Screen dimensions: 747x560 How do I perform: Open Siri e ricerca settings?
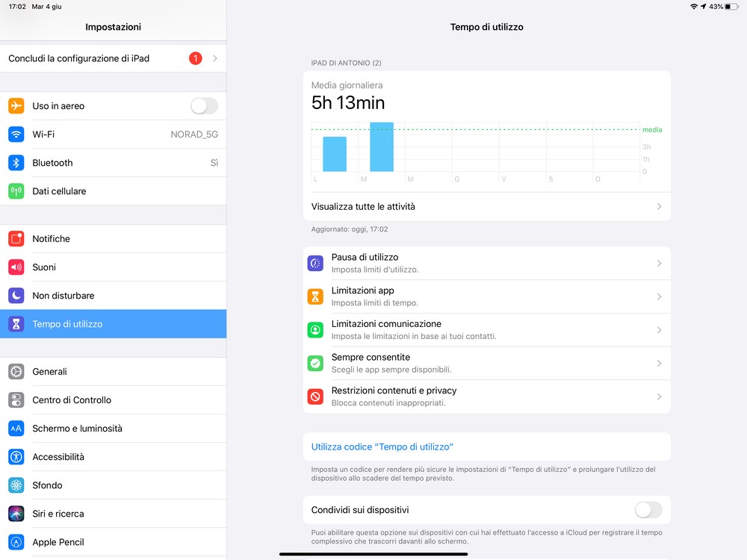pyautogui.click(x=113, y=514)
